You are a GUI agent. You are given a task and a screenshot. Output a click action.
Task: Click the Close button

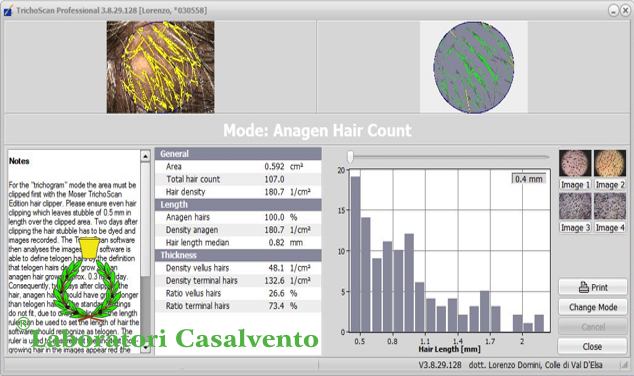(x=593, y=346)
